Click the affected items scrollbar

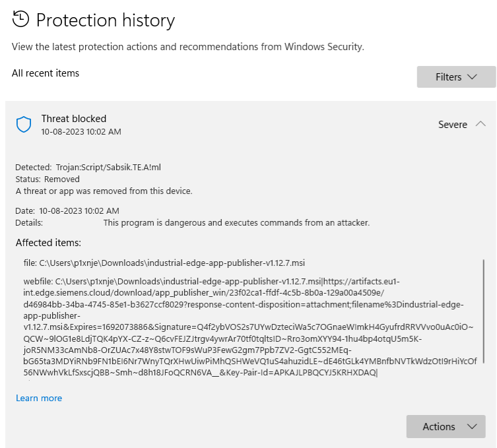(x=484, y=311)
